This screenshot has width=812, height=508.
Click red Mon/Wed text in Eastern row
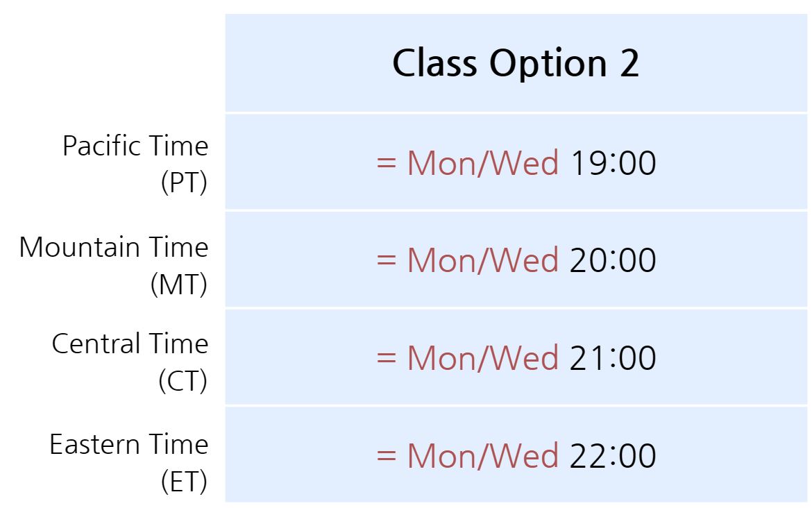(483, 456)
